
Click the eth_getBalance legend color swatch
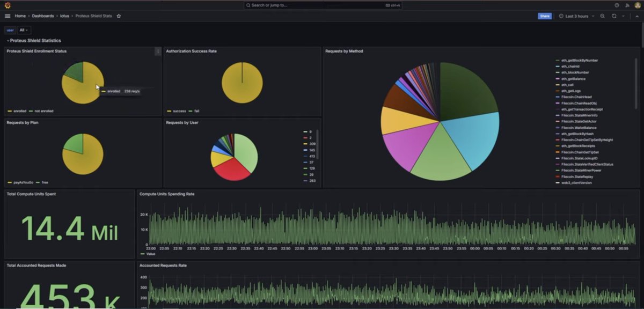tap(558, 78)
